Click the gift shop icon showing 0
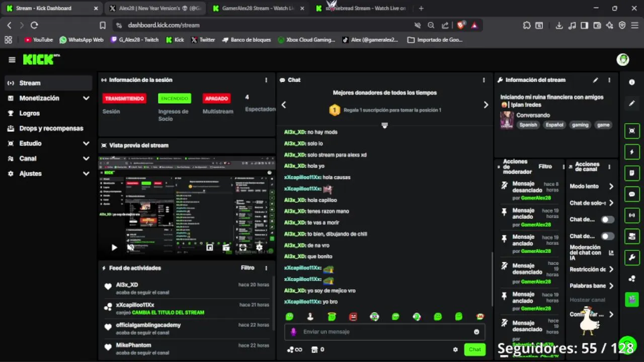The image size is (644, 362). [x=317, y=349]
